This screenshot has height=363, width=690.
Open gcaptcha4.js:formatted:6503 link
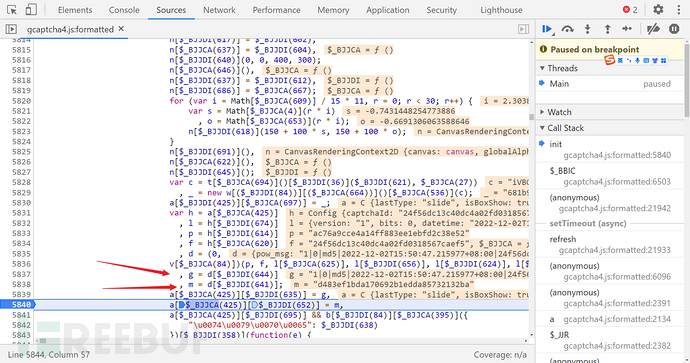pos(617,182)
